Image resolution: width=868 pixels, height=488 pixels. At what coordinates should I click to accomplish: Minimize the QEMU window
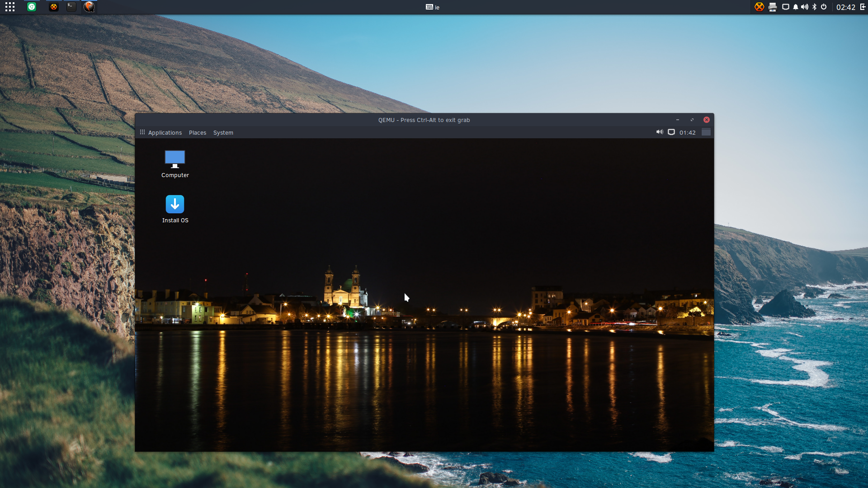[678, 120]
